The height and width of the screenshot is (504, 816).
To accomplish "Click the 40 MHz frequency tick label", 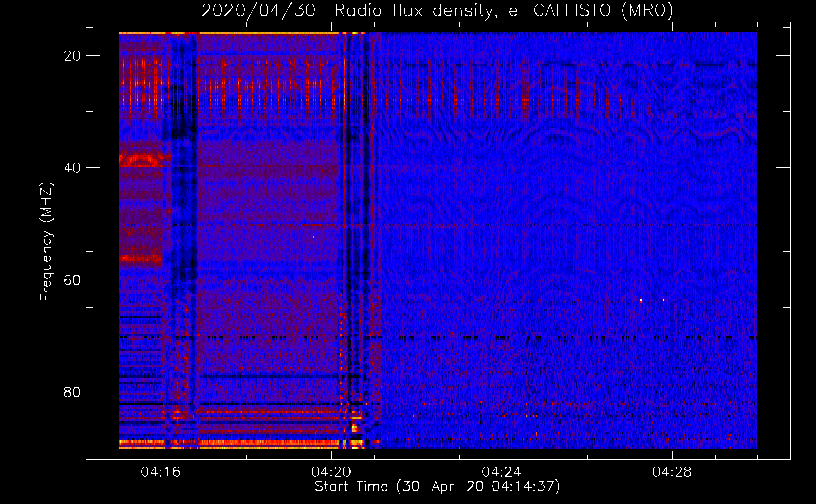I will (72, 168).
